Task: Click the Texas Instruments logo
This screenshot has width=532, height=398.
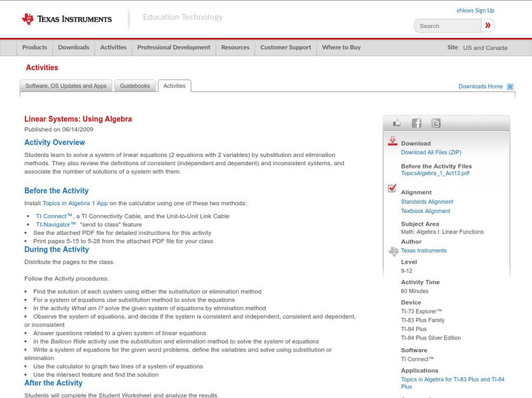Action: 67,19
